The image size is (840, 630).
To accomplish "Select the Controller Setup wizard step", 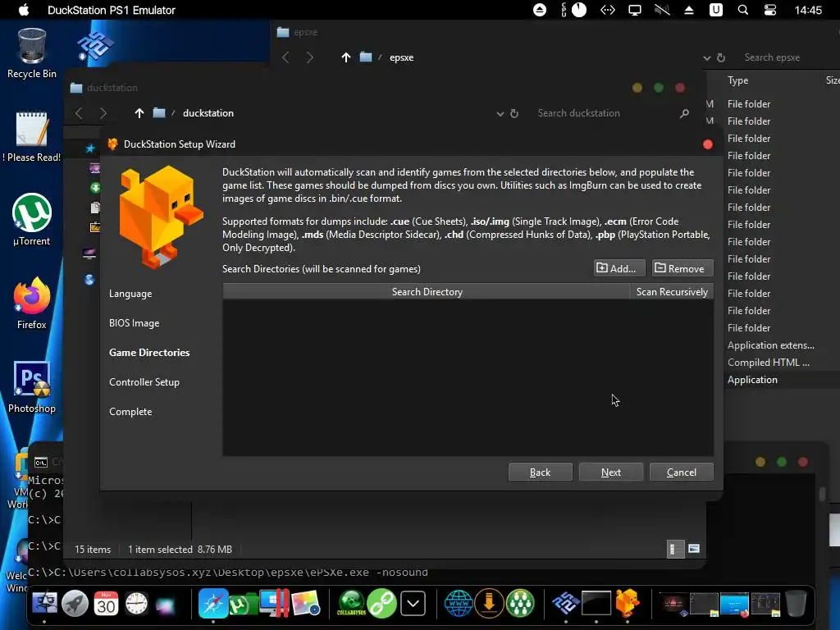I will click(144, 382).
